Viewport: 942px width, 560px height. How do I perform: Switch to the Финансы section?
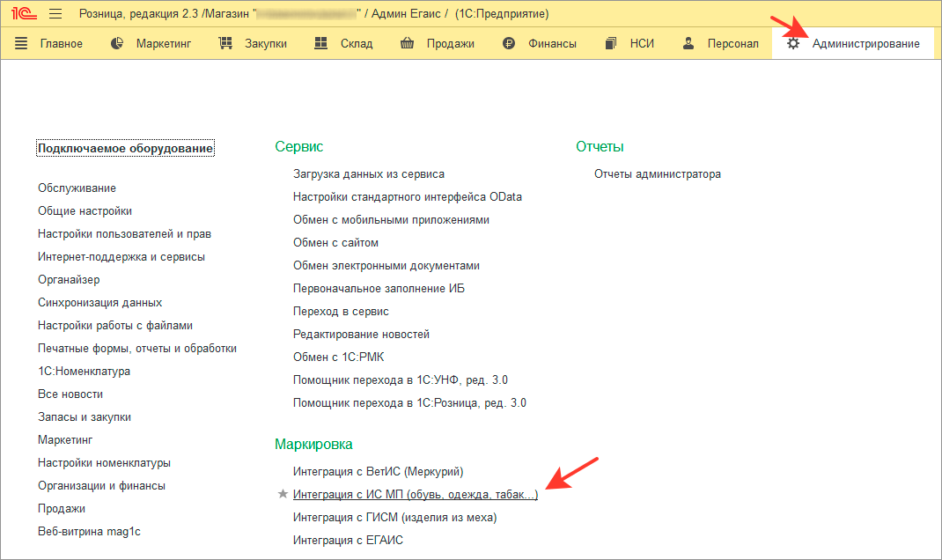(x=552, y=44)
